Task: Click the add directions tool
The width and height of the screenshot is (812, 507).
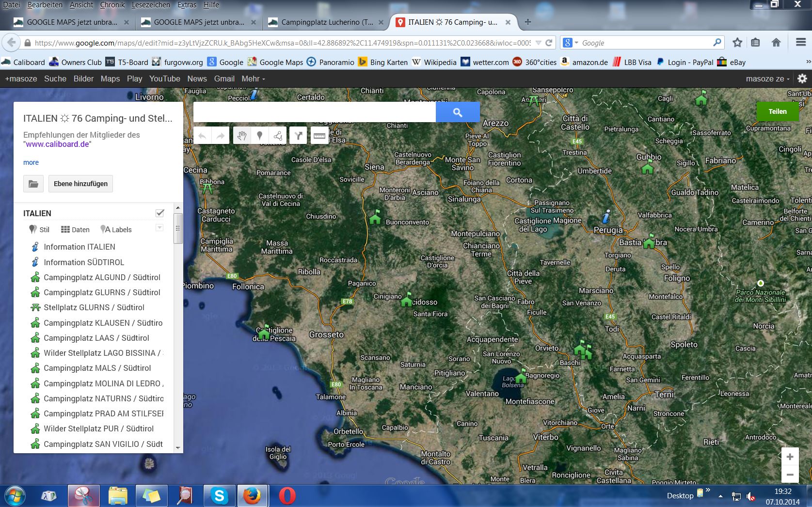Action: coord(298,136)
